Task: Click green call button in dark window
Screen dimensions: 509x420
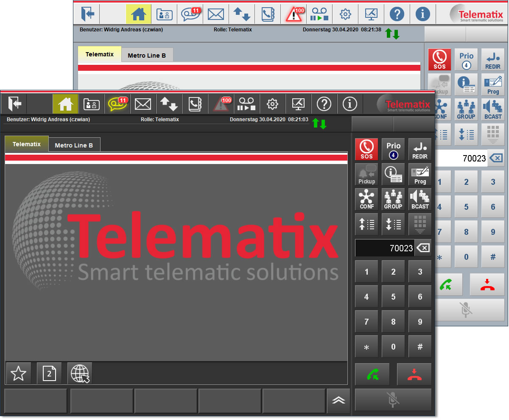Action: [372, 374]
